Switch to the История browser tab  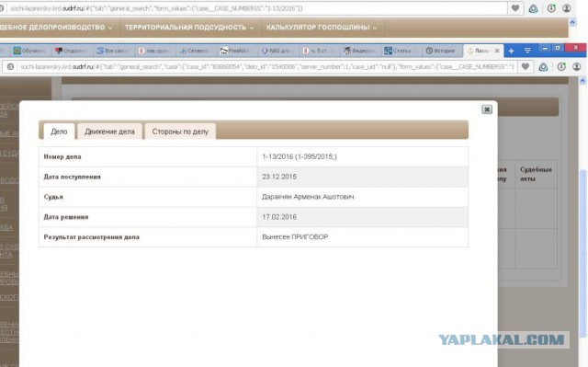[x=441, y=51]
